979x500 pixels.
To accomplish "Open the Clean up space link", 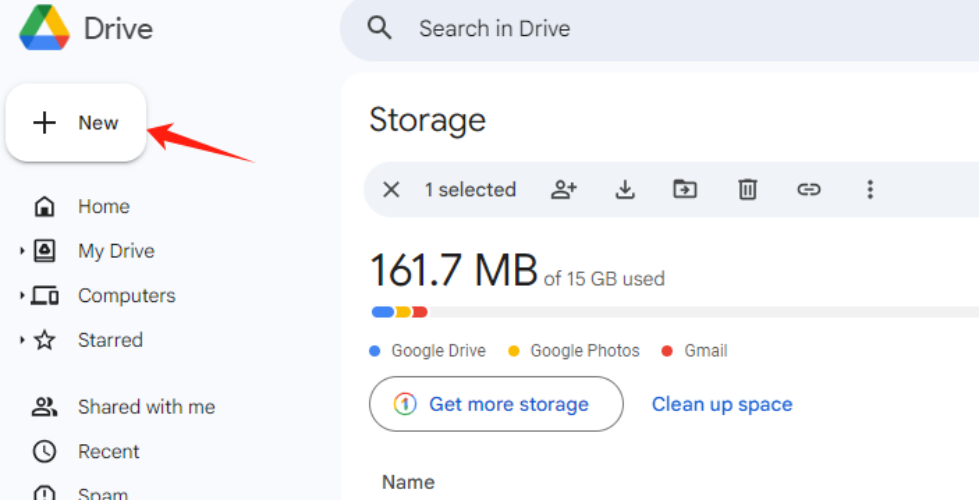I will tap(722, 404).
